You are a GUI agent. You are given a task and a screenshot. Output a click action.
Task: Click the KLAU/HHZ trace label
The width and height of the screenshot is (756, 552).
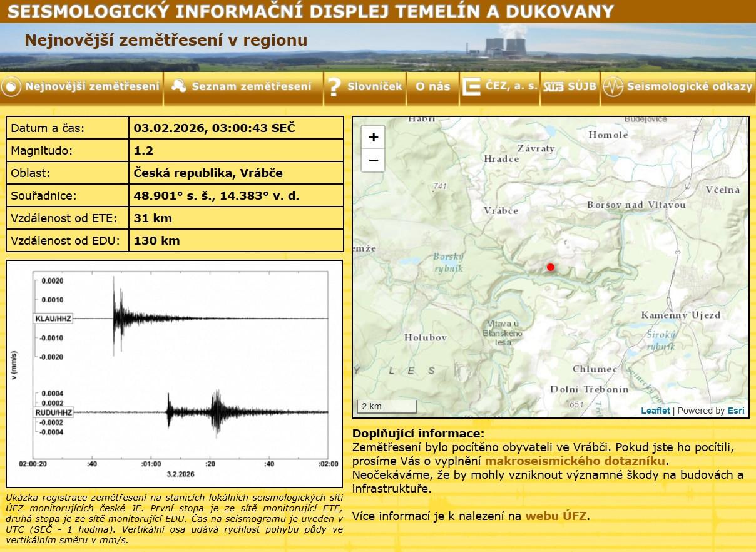tap(53, 319)
